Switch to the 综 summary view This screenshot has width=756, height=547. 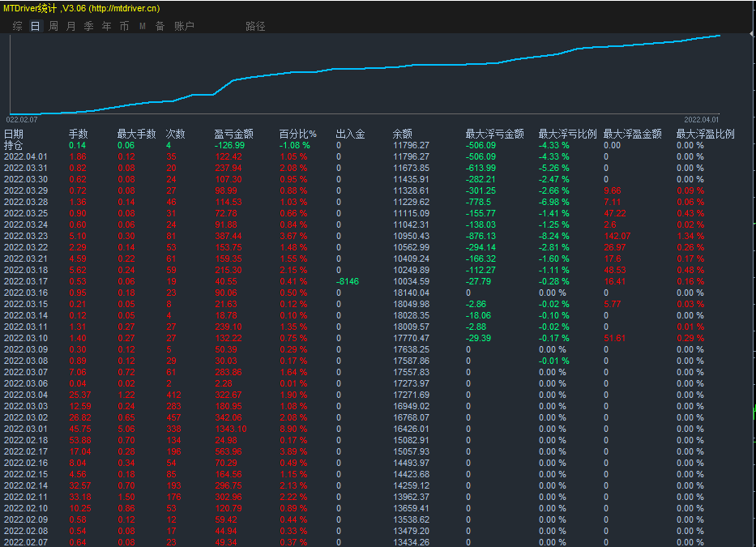click(18, 26)
